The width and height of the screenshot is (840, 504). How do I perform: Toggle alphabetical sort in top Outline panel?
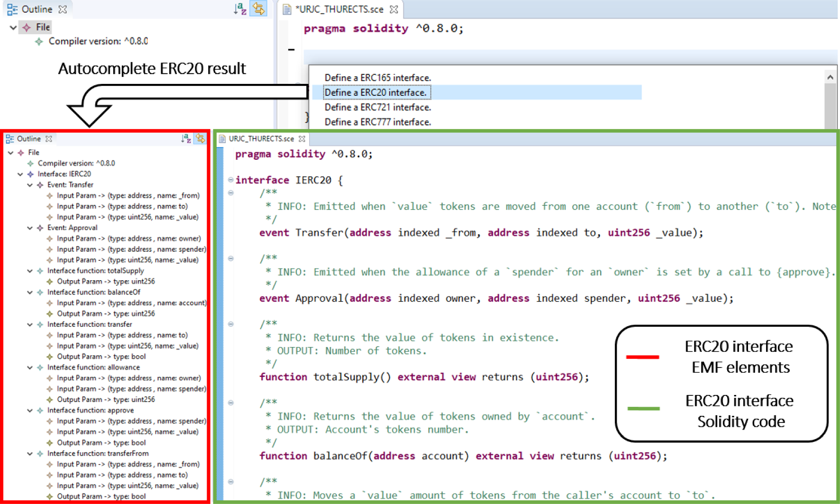click(x=240, y=9)
